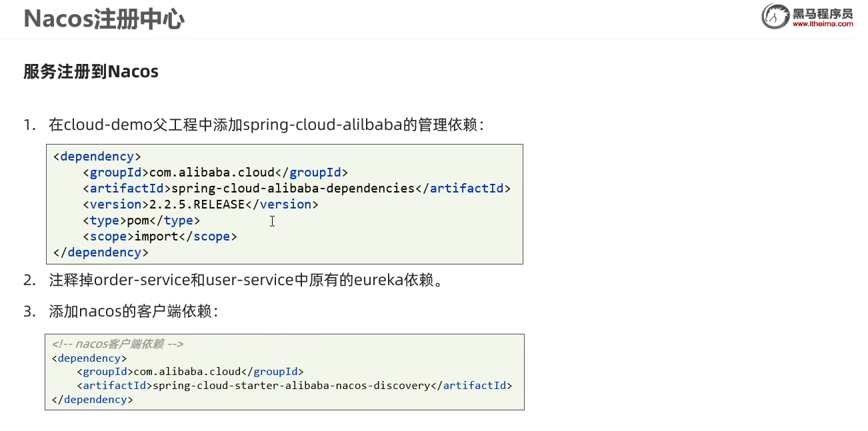Select the com.alibaba.cloud groupId line in the first code block
868x431 pixels.
(215, 173)
